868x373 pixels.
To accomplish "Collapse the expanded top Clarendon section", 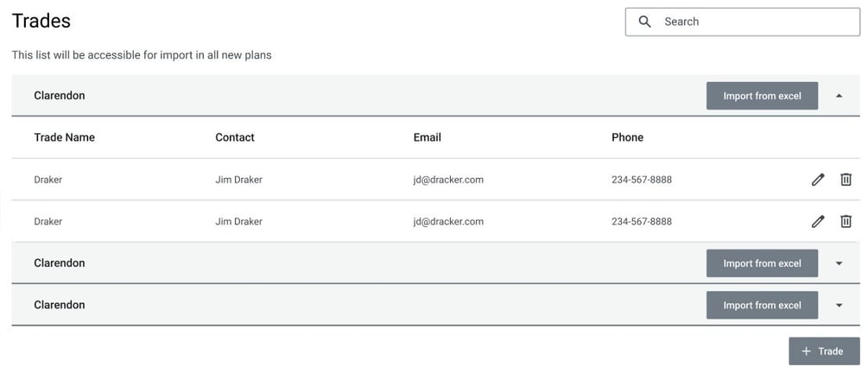I will pyautogui.click(x=839, y=96).
